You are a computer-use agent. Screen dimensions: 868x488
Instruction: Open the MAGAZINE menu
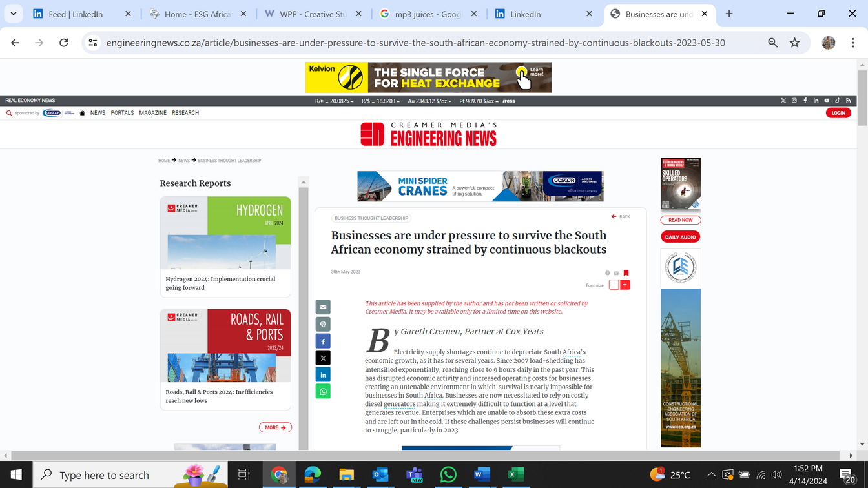point(152,113)
